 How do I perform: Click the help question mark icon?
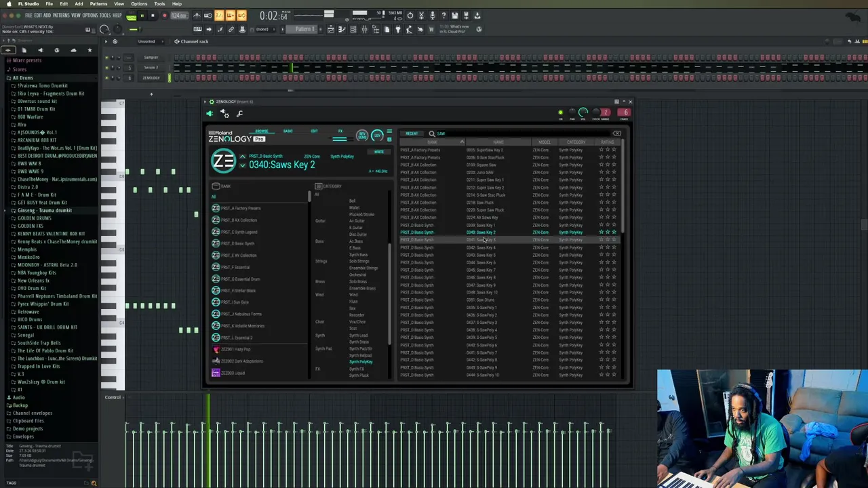tap(443, 15)
